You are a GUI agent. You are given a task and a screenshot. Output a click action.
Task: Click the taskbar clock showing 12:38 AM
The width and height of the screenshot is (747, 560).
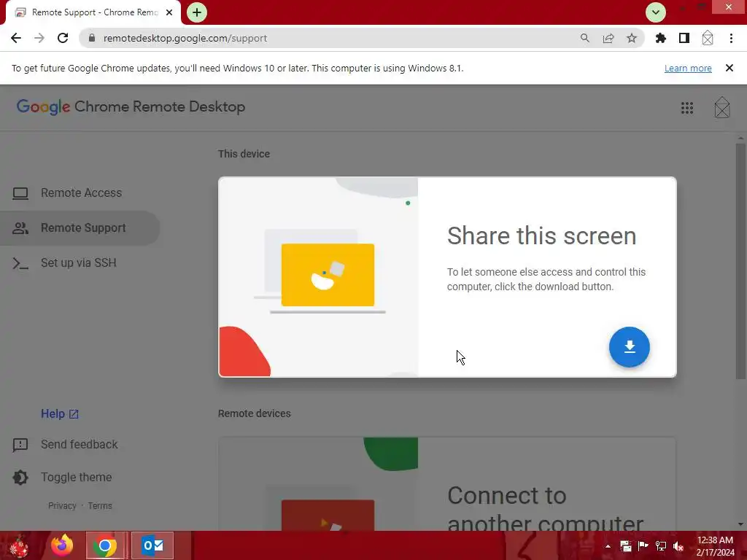[x=715, y=546]
